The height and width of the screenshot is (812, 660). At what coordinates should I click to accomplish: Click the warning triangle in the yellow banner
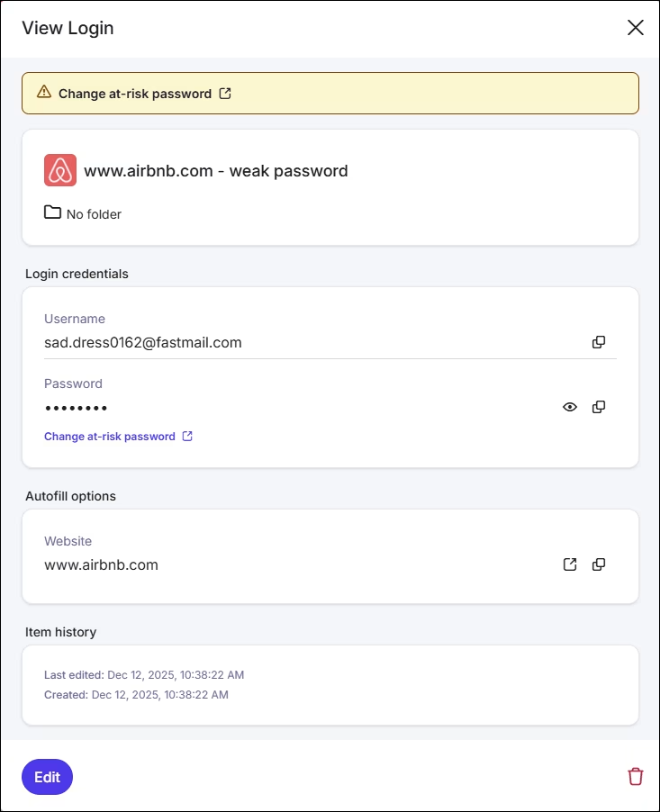pyautogui.click(x=42, y=92)
